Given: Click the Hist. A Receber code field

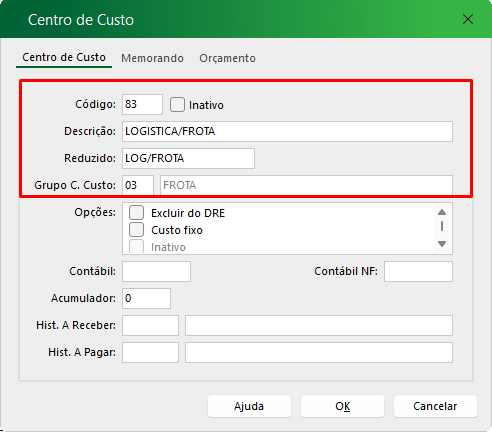Looking at the screenshot, I should coord(150,325).
